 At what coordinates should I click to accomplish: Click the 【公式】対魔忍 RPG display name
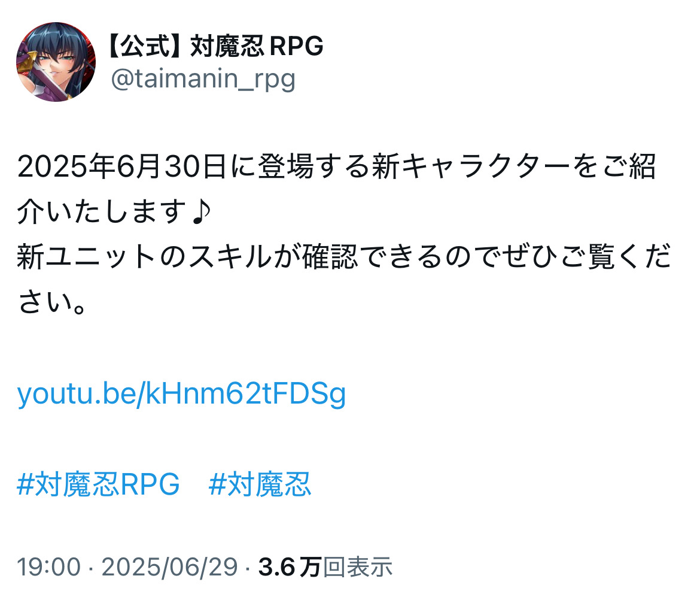[215, 46]
